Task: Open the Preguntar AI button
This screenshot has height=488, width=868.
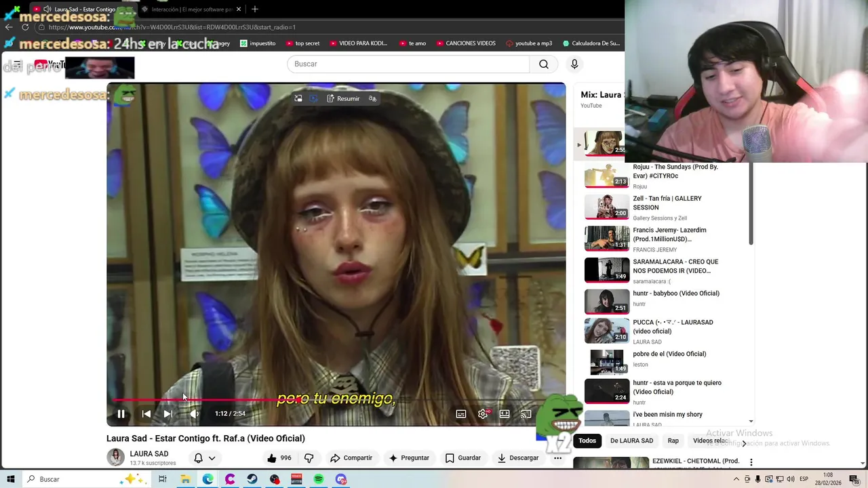Action: pos(408,458)
